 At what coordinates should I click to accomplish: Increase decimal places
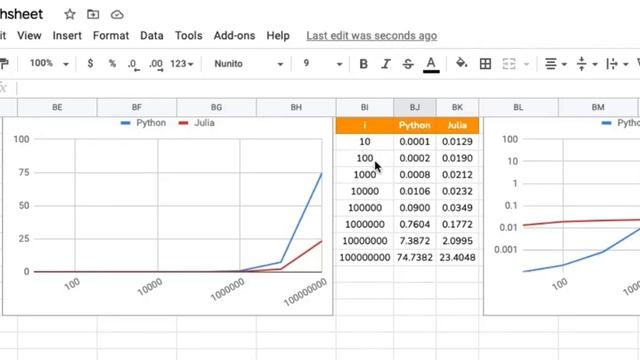(156, 64)
